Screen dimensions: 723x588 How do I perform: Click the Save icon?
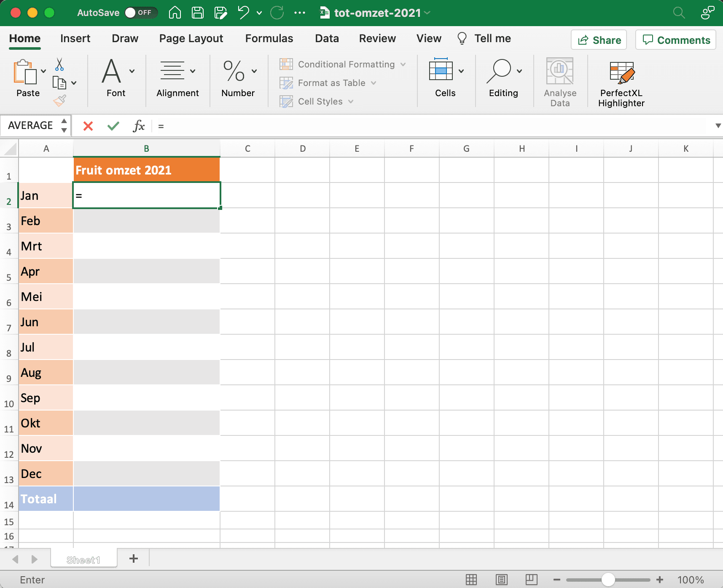[x=197, y=13]
